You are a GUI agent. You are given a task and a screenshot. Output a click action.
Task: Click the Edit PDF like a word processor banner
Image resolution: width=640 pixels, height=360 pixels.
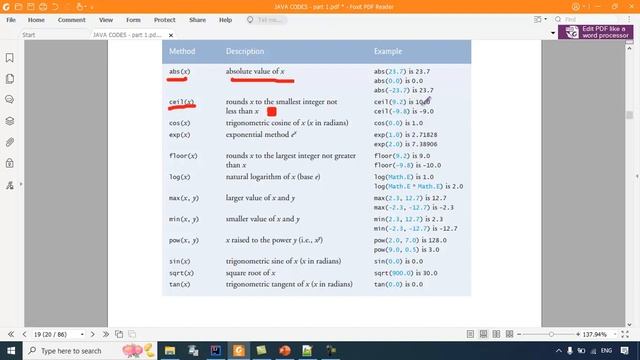click(x=596, y=32)
